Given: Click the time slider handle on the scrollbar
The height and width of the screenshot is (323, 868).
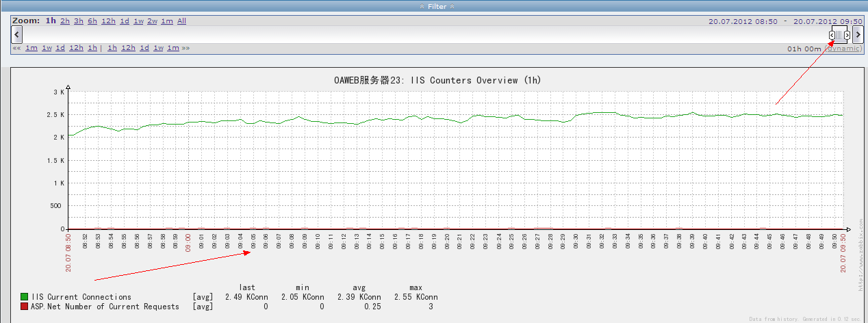Looking at the screenshot, I should tap(840, 35).
